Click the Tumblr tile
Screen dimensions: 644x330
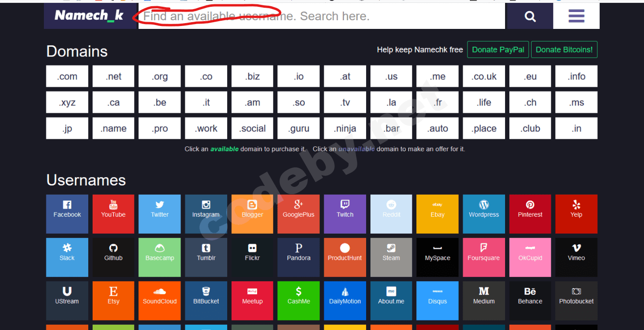(206, 257)
